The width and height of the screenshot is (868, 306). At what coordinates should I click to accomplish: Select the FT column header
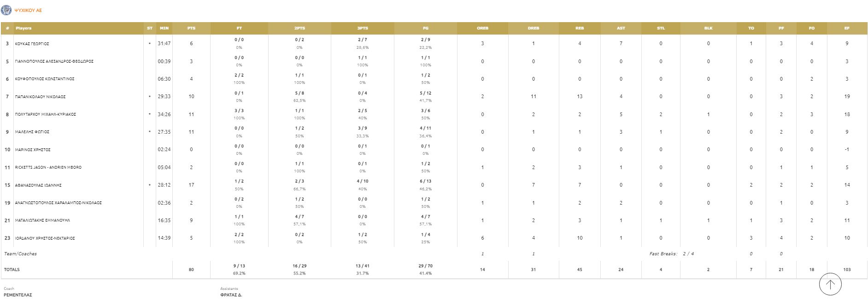pos(239,28)
